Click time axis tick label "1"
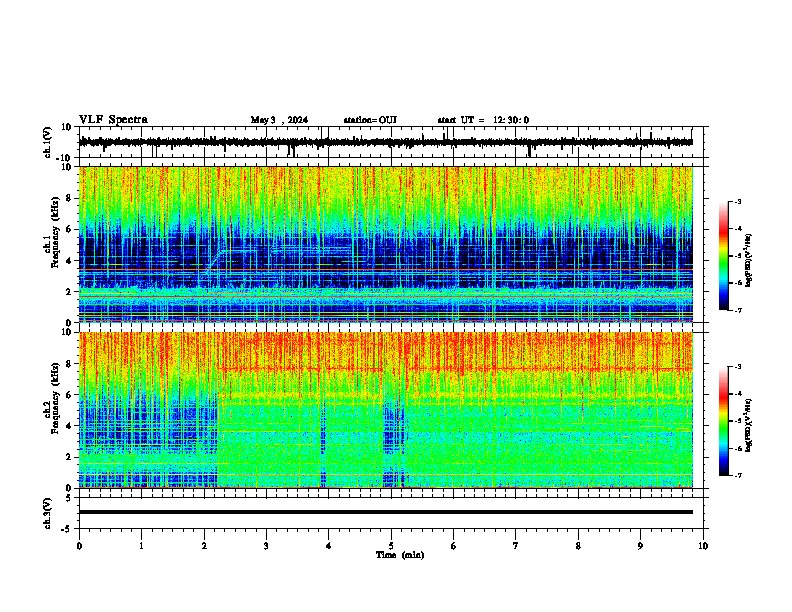Screen dimensions: 792x612 click(141, 546)
